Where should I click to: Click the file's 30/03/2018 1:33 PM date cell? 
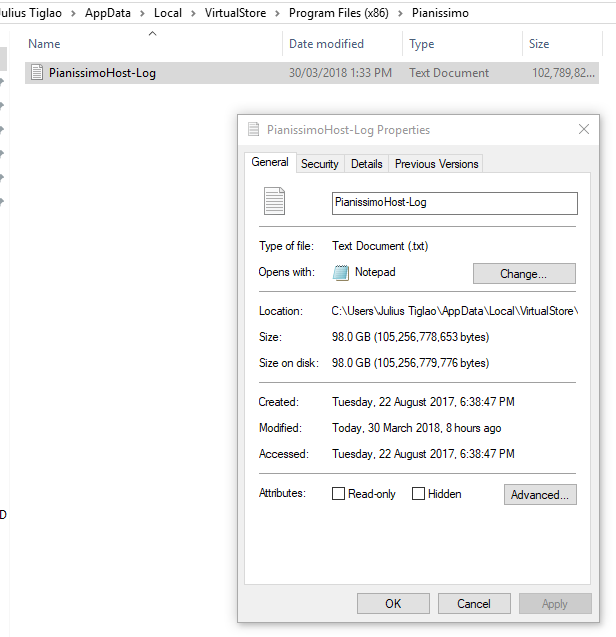point(340,73)
